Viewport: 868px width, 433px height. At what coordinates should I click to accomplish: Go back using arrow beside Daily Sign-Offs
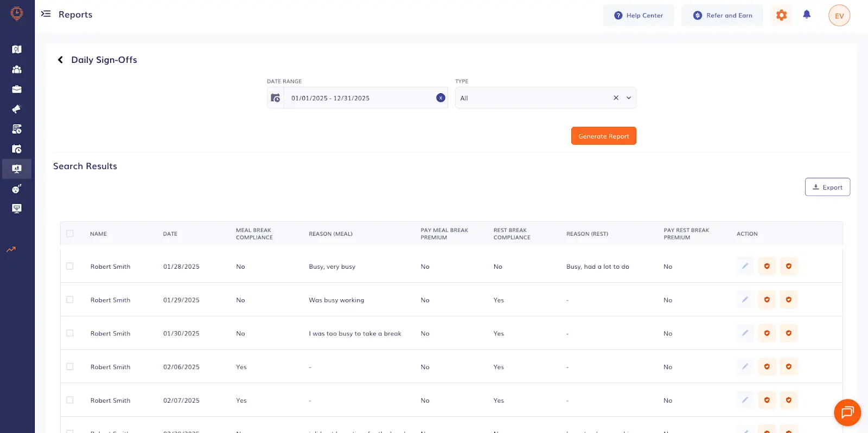coord(60,60)
